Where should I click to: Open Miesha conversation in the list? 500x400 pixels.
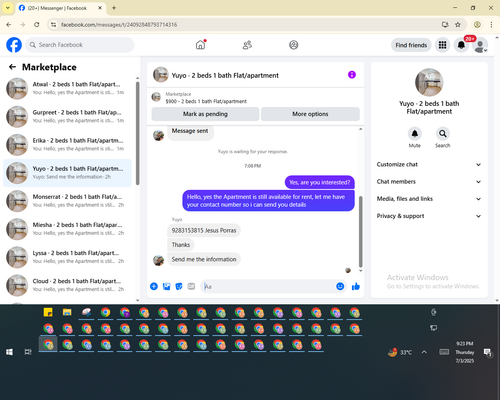pyautogui.click(x=67, y=229)
